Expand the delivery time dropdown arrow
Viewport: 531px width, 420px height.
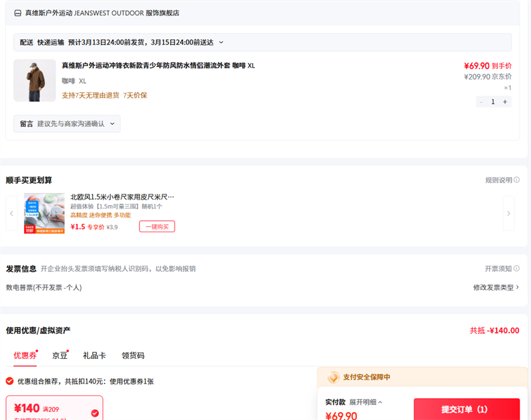pos(221,42)
